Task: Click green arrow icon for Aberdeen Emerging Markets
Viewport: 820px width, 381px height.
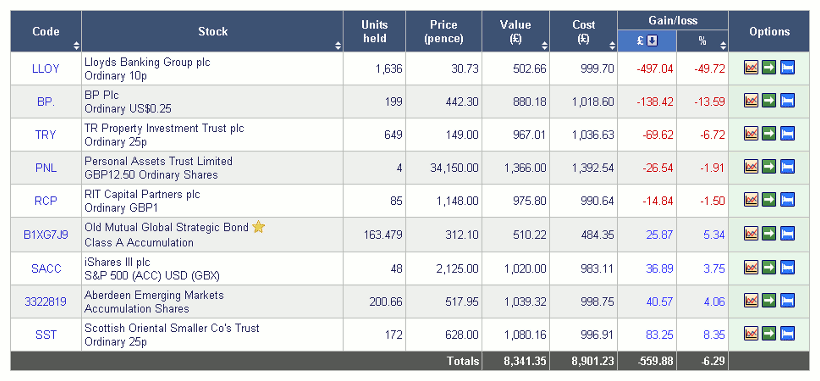Action: click(769, 301)
